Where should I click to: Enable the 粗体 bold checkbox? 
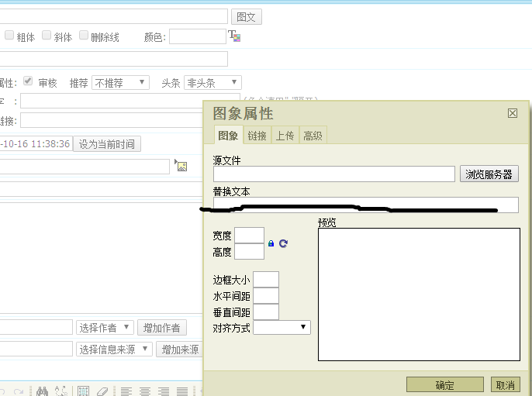[9, 36]
